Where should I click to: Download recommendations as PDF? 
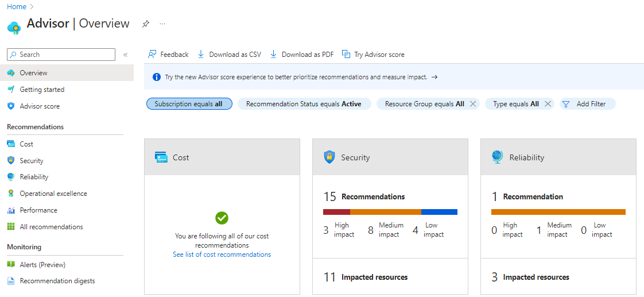tap(302, 55)
